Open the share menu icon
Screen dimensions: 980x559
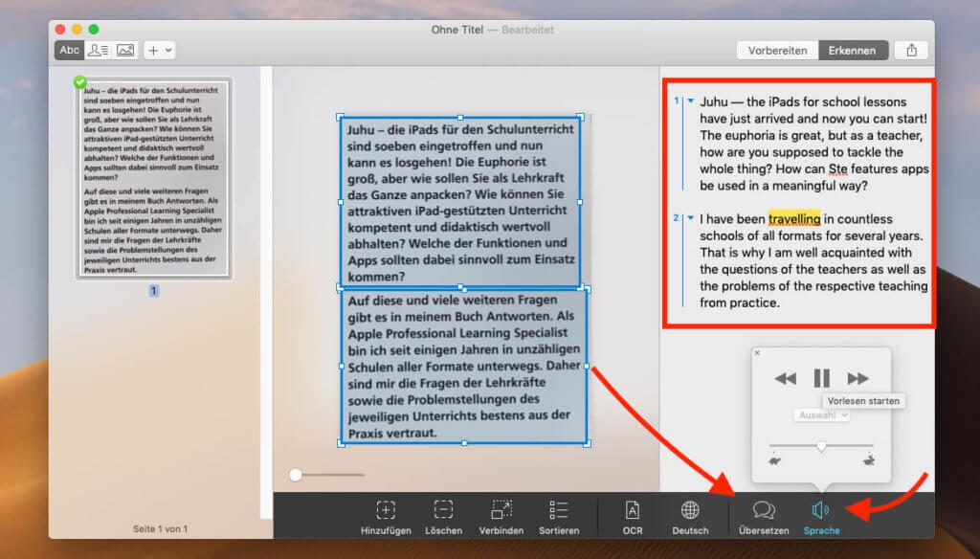click(911, 51)
